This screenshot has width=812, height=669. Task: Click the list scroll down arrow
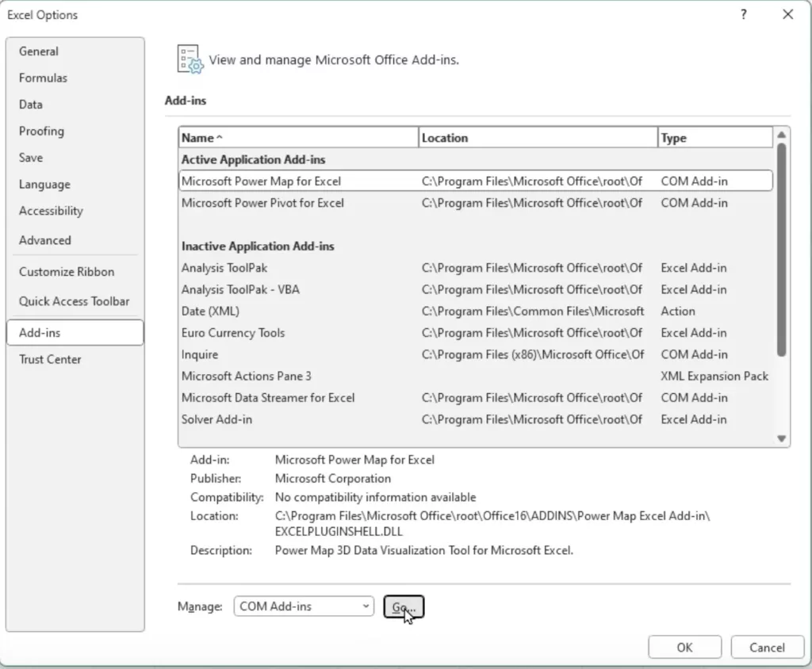(x=781, y=438)
